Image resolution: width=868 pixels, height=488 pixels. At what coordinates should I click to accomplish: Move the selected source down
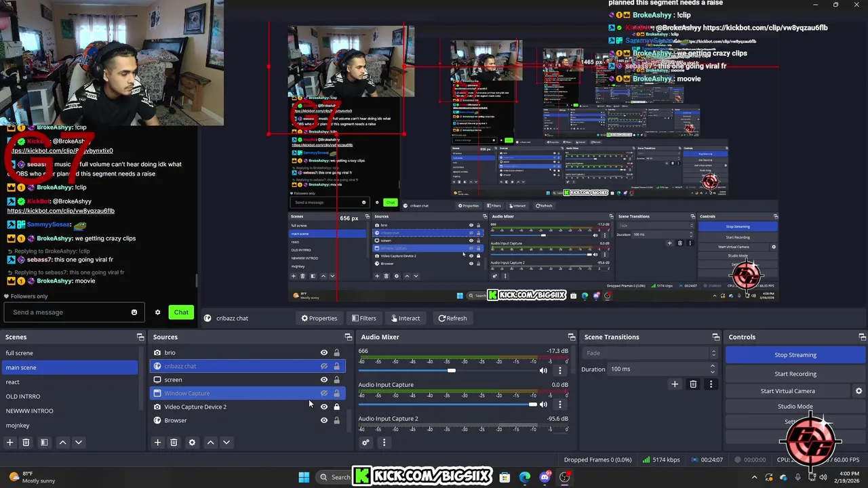point(226,443)
